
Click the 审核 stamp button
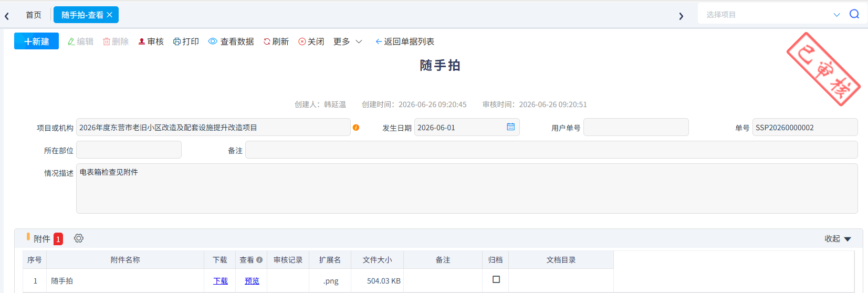click(151, 41)
